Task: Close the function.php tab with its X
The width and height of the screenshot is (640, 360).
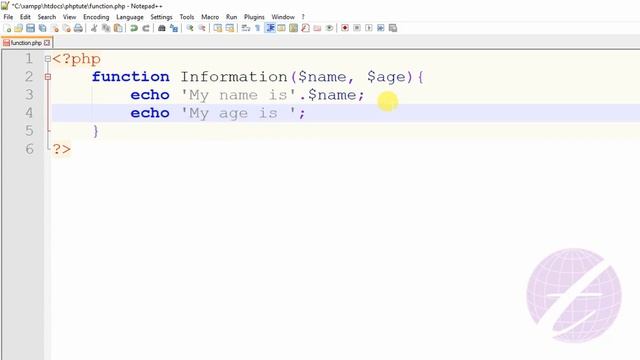Action: (47, 43)
